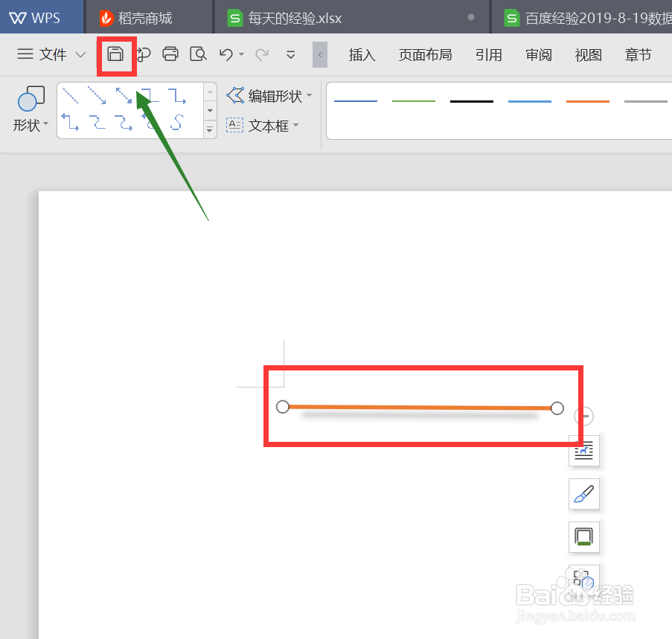This screenshot has height=639, width=672.
Task: Collapse floating toolbar with minus button
Action: [583, 416]
